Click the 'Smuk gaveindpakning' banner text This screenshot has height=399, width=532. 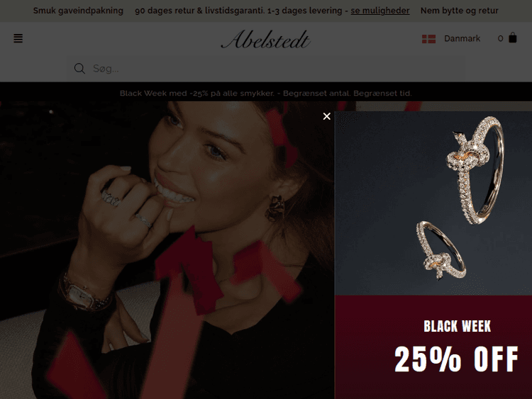pyautogui.click(x=78, y=11)
